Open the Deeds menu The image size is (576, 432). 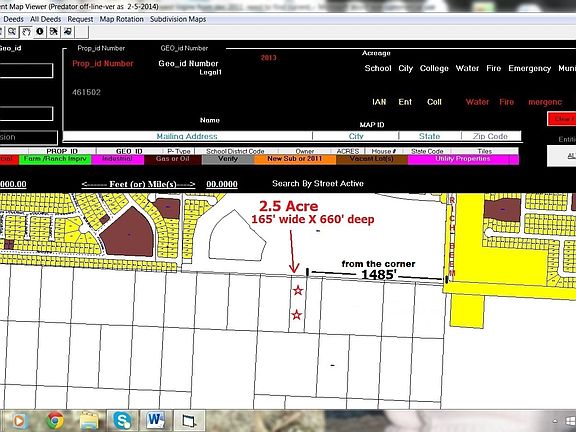click(13, 19)
